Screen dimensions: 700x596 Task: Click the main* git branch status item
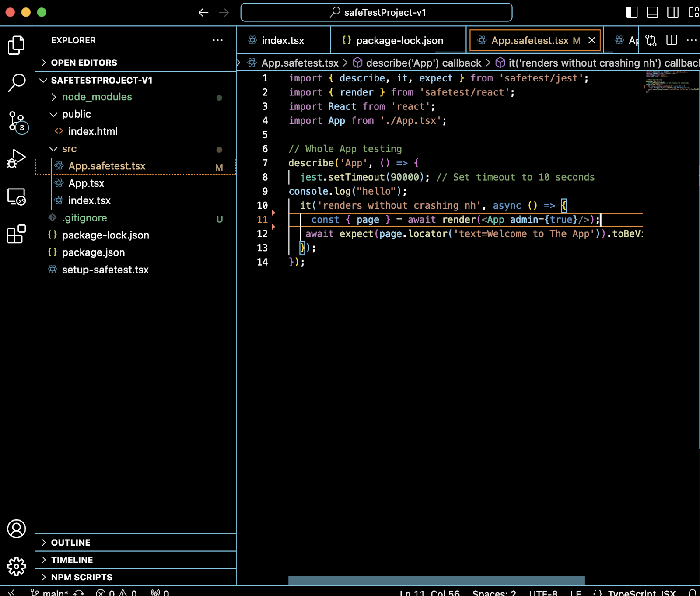(x=49, y=592)
